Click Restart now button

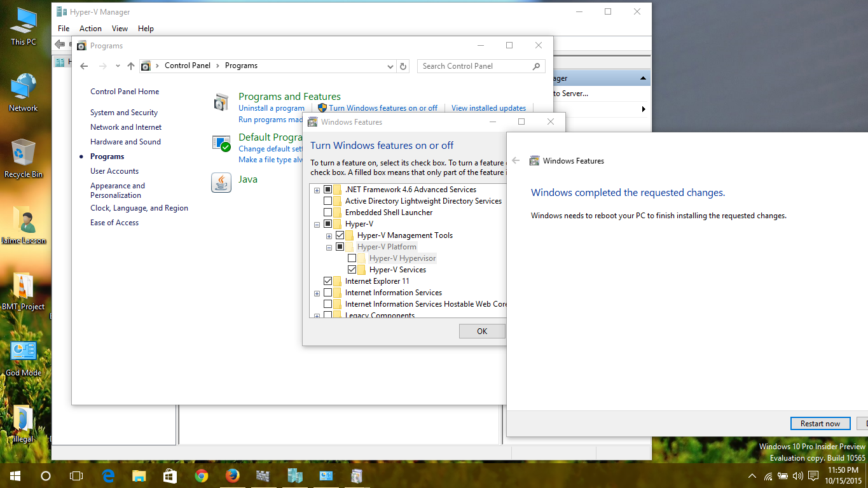(x=820, y=424)
